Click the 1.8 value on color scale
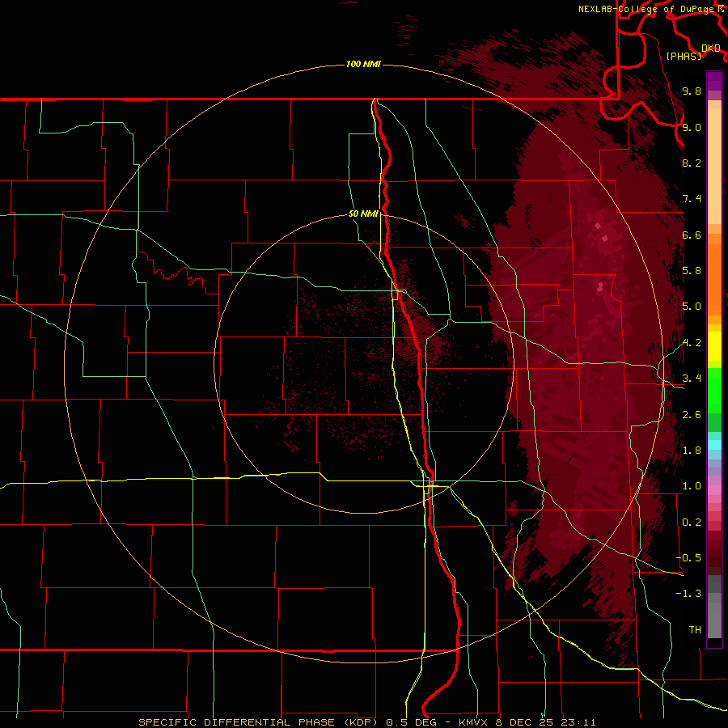 coord(692,451)
